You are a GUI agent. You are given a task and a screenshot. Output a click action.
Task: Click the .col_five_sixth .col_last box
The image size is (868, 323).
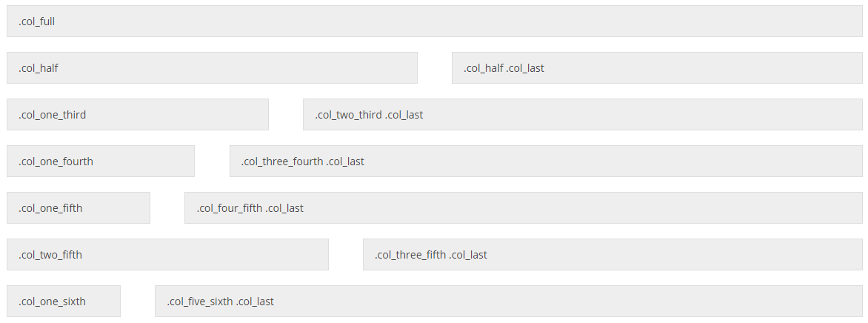tap(509, 302)
